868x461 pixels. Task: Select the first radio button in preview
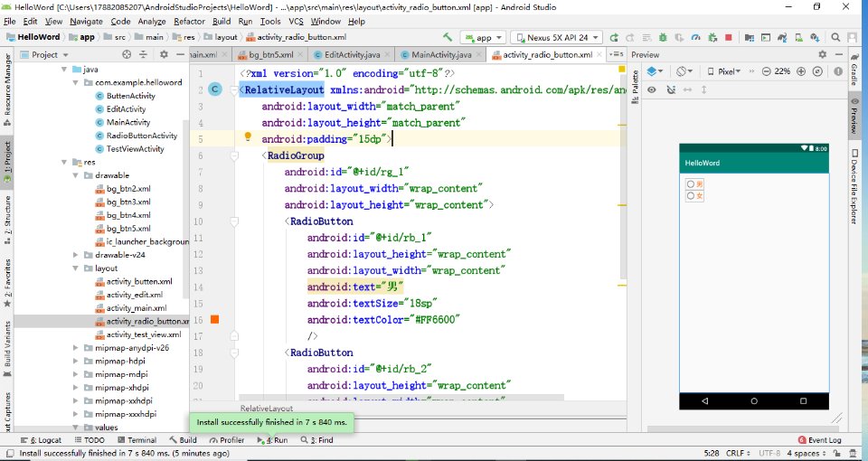coord(691,184)
